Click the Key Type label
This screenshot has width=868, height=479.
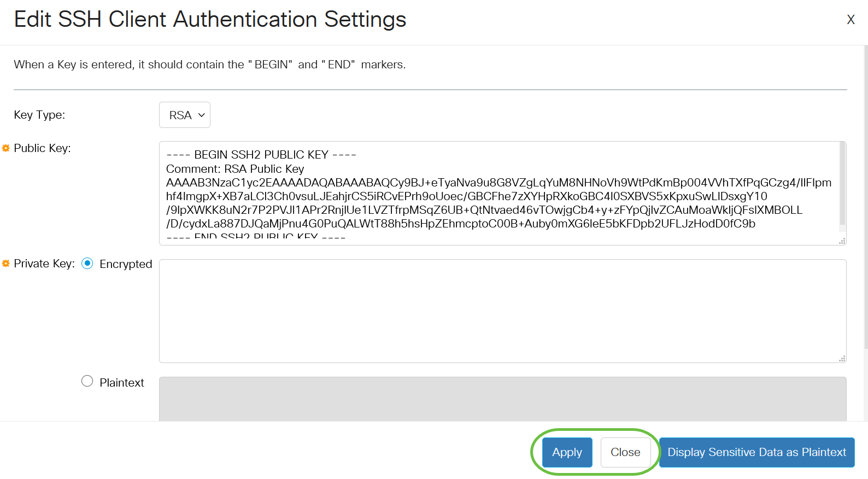click(39, 115)
